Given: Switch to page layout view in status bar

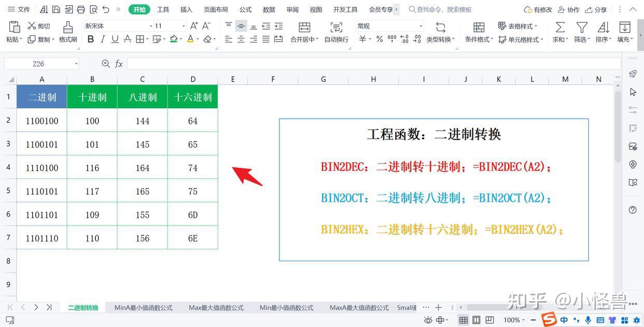Looking at the screenshot, I should 476,320.
